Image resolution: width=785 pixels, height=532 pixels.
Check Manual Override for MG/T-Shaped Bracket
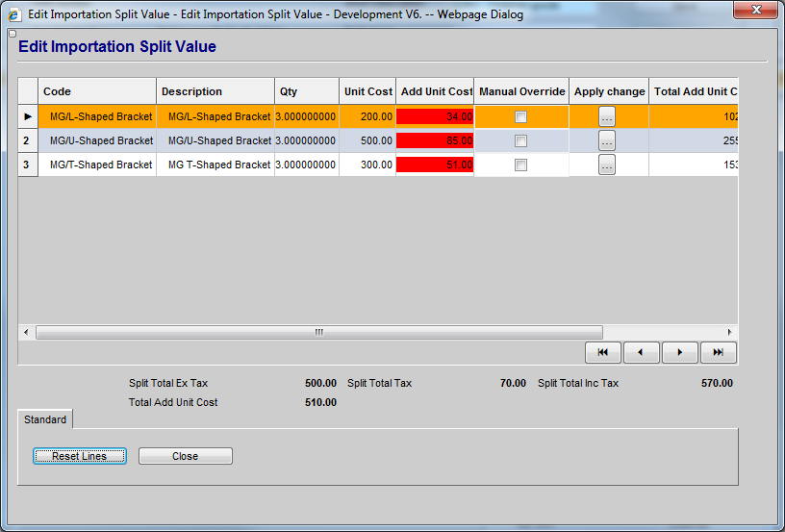(520, 165)
